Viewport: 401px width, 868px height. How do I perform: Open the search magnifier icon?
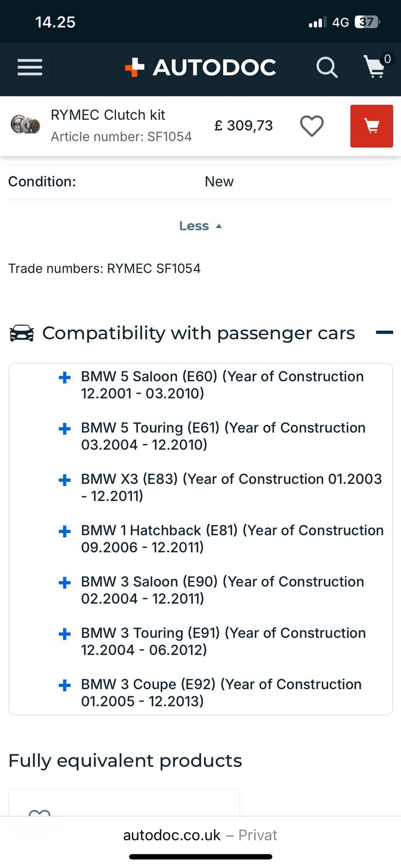click(x=327, y=67)
